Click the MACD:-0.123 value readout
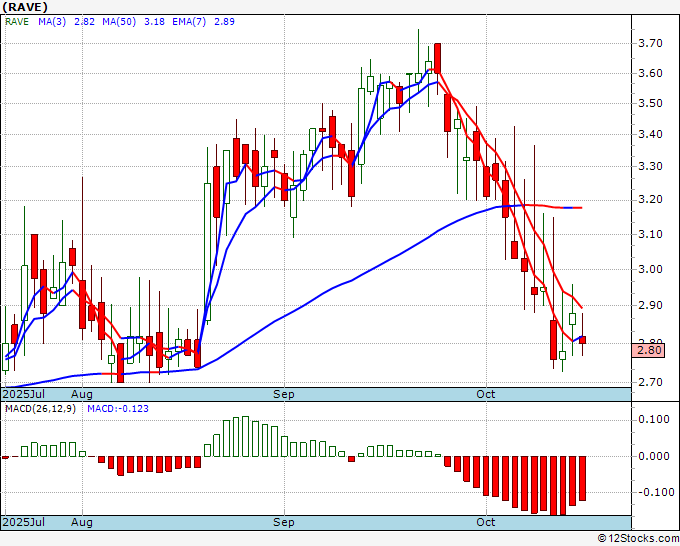This screenshot has width=680, height=546. click(x=118, y=409)
